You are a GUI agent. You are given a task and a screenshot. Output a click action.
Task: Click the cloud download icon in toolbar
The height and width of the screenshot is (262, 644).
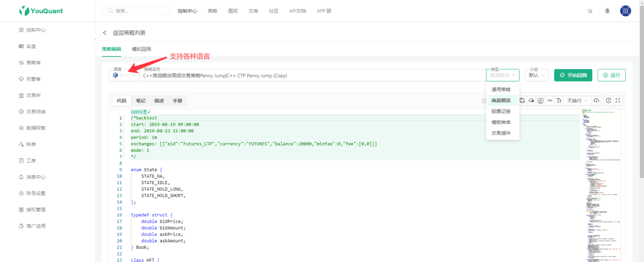coord(596,101)
